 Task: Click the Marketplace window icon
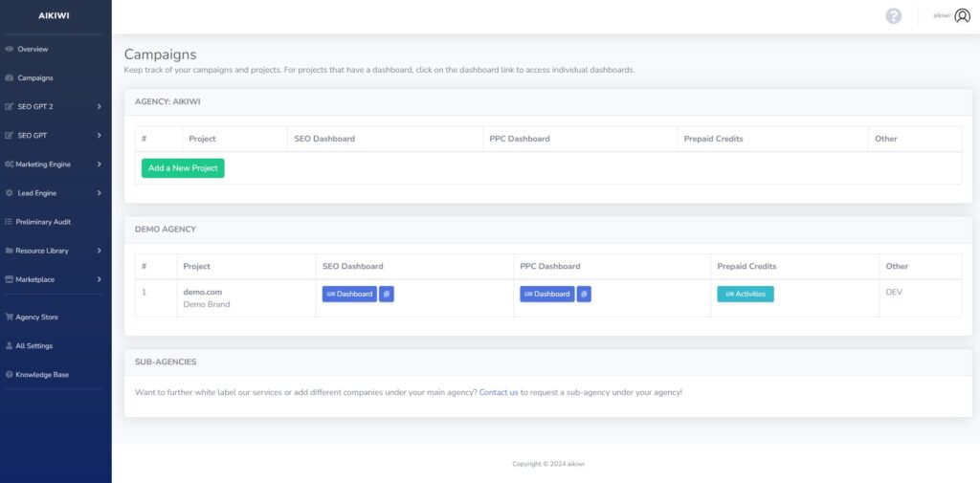(x=10, y=279)
